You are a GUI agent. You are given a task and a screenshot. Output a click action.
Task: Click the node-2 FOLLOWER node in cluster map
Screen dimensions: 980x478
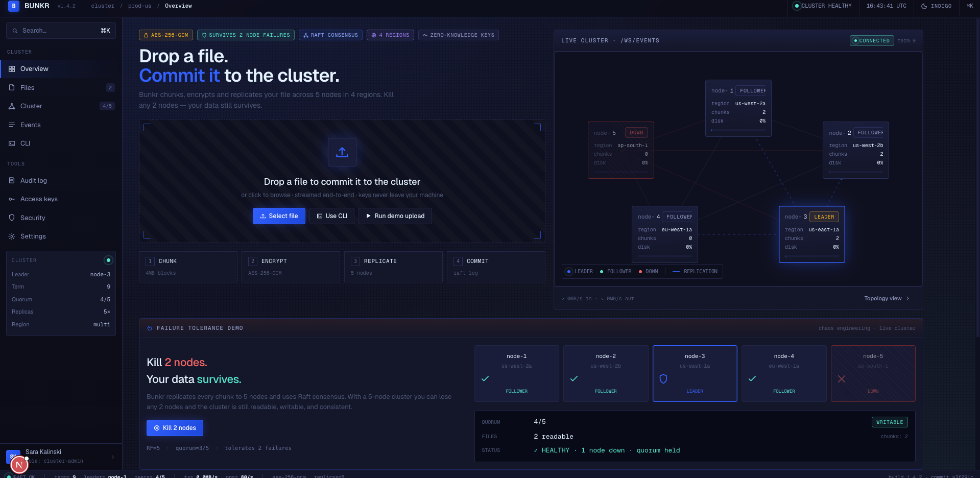[x=855, y=150]
